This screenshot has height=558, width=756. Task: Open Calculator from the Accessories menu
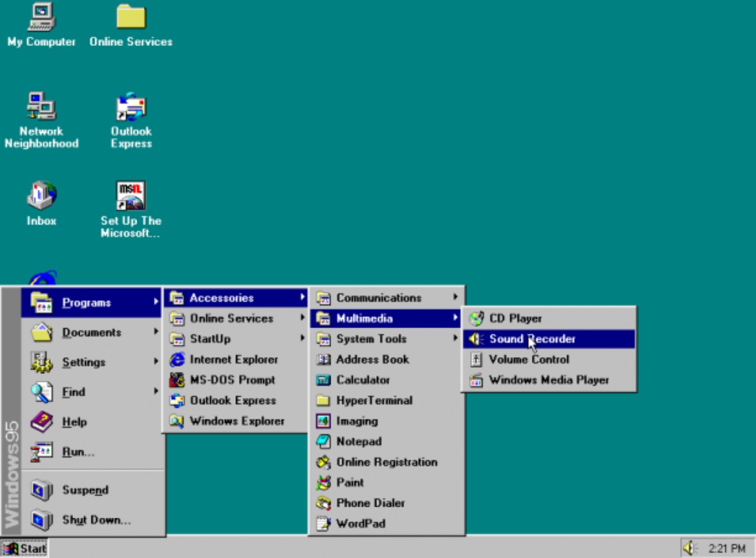[x=363, y=380]
